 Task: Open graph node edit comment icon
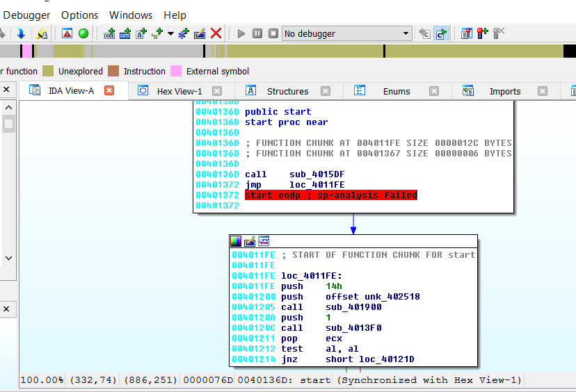coord(250,241)
